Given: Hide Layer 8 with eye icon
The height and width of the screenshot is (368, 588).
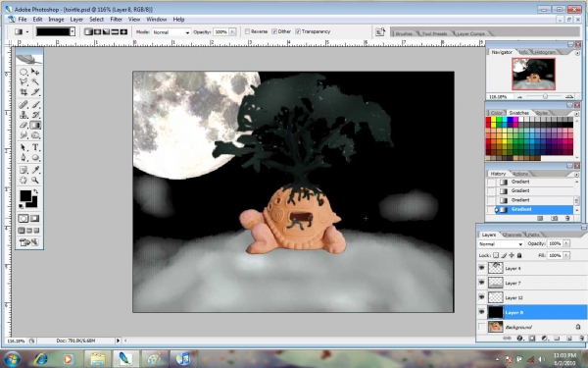Looking at the screenshot, I should (x=481, y=312).
